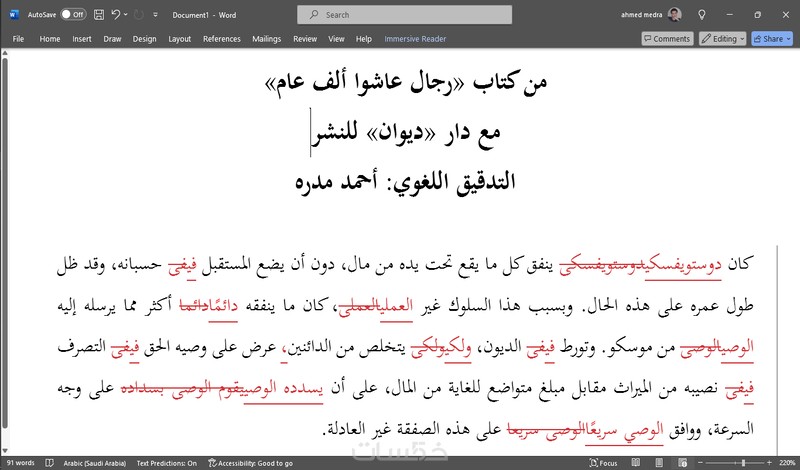Open the Mailings tab

point(266,39)
